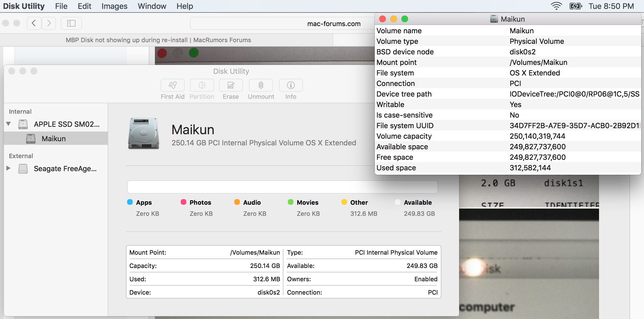Click the Type PCI Internal Physical Volume cell
644x319 pixels.
click(x=362, y=252)
